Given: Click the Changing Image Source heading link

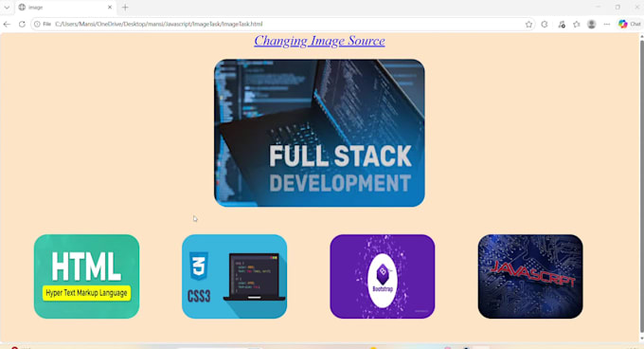Looking at the screenshot, I should (319, 41).
